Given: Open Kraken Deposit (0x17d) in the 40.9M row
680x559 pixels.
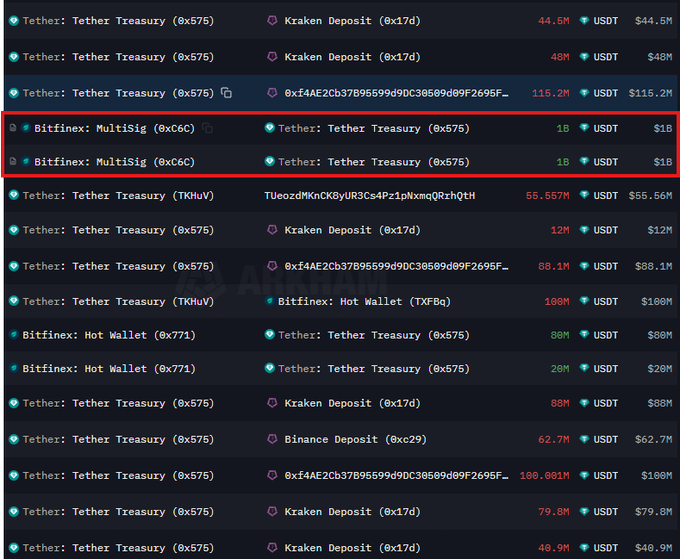Looking at the screenshot, I should 353,548.
